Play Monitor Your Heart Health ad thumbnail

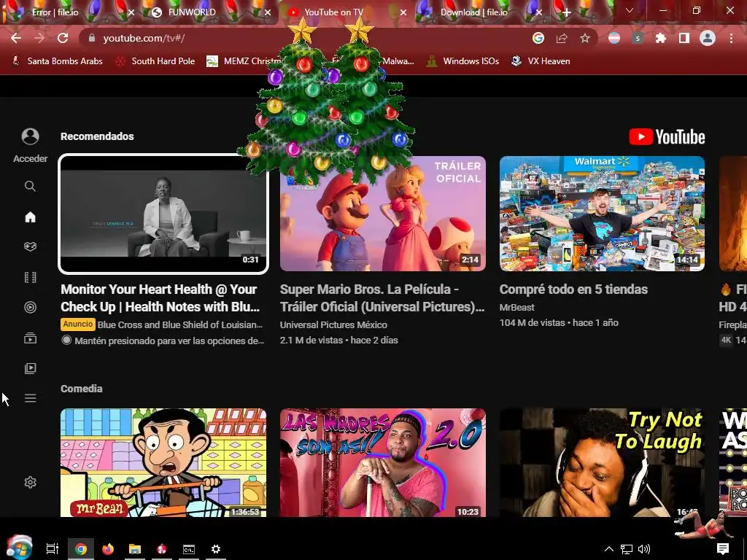click(163, 214)
